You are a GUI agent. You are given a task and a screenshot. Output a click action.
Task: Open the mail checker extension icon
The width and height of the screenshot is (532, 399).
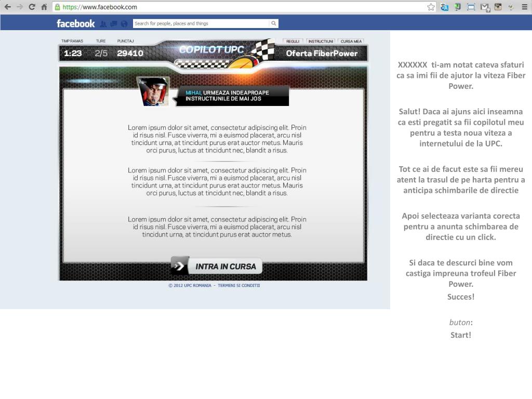(485, 7)
